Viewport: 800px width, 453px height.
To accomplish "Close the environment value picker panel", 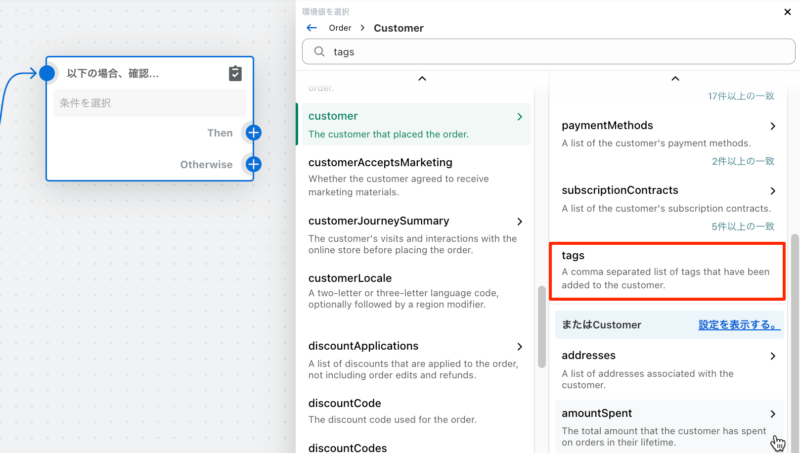I will tap(787, 12).
